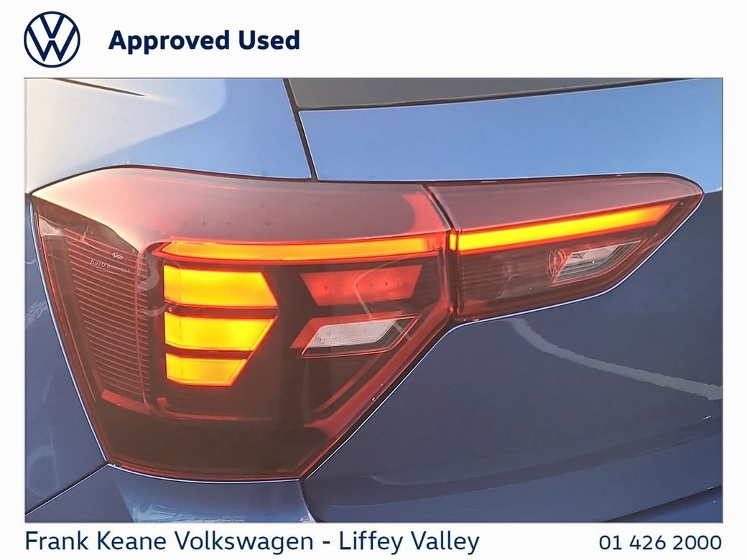Click the small VW emblem inside tail lamp
Viewport: 747px width, 560px height.
[118, 256]
